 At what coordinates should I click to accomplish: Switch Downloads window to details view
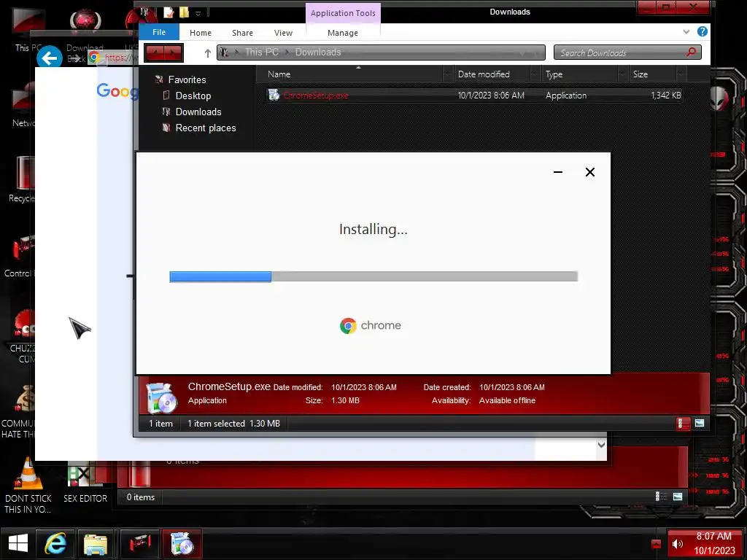683,424
